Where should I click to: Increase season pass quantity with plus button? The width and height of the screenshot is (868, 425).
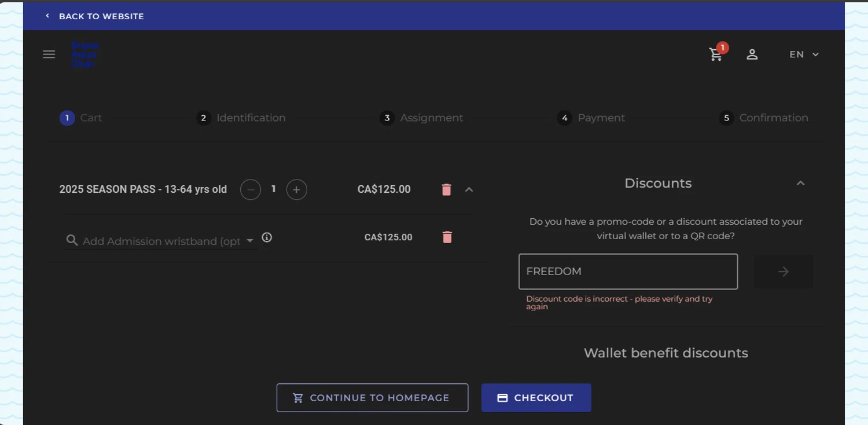coord(297,189)
